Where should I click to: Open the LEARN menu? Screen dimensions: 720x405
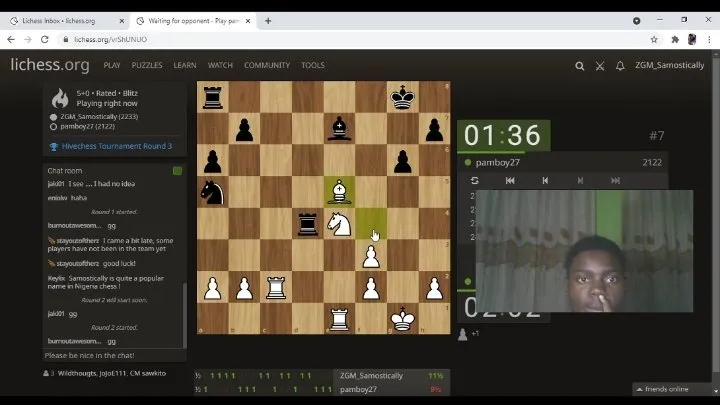click(185, 65)
